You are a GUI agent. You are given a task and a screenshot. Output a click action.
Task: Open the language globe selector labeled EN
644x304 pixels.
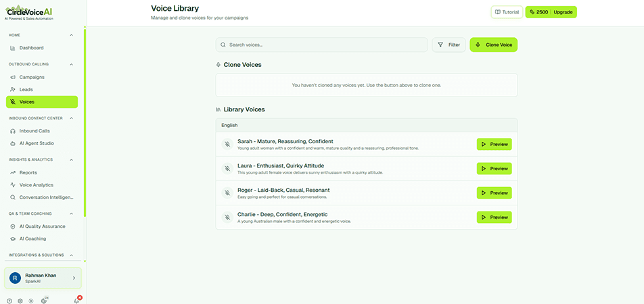(x=45, y=301)
